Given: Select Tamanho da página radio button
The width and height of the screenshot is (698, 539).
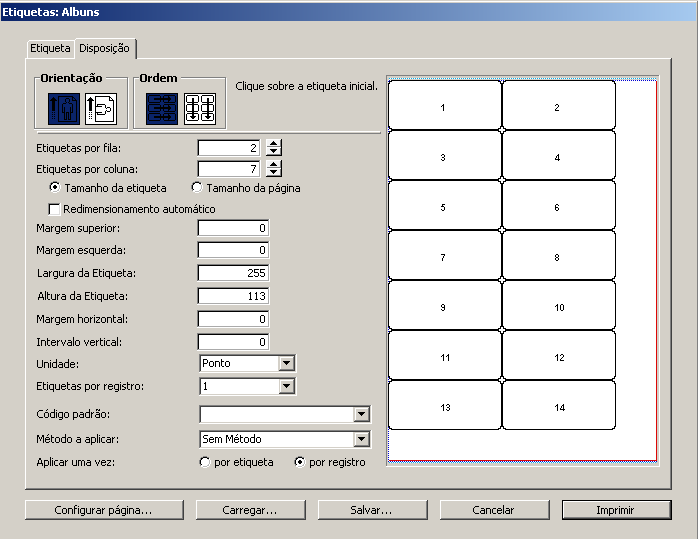Looking at the screenshot, I should click(x=197, y=188).
